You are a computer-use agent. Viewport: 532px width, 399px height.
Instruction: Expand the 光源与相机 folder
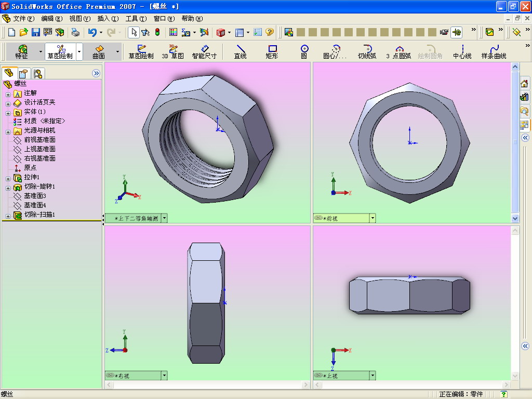click(x=8, y=131)
